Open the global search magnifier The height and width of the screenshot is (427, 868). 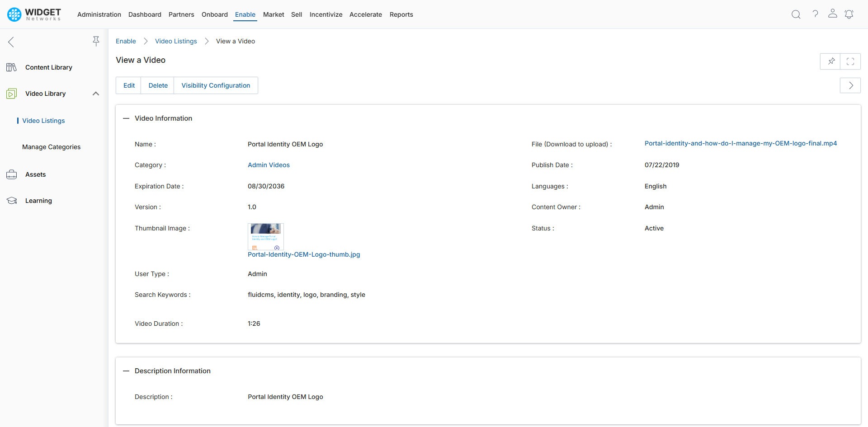coord(796,14)
